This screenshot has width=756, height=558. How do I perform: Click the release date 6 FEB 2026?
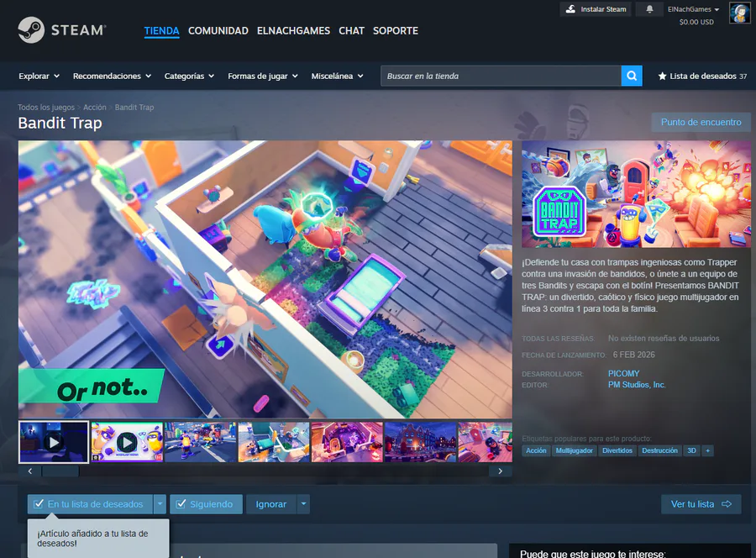click(x=633, y=355)
